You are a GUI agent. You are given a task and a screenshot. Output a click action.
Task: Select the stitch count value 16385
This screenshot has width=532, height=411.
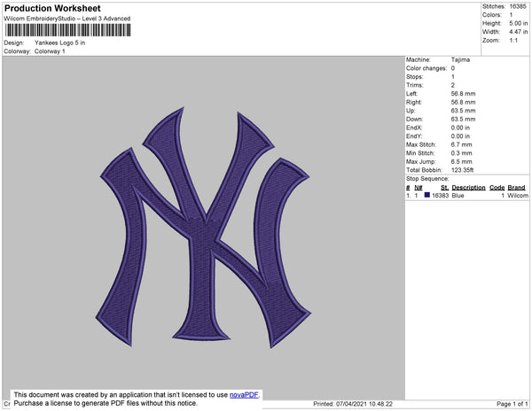[518, 6]
